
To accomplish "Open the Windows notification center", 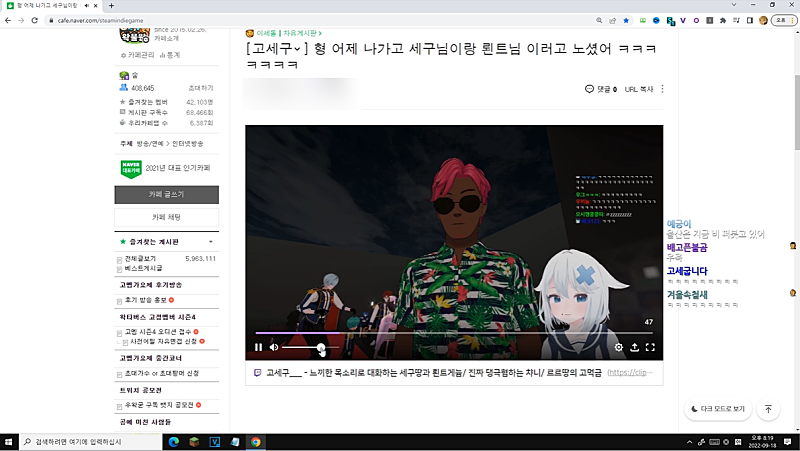I will coord(788,442).
